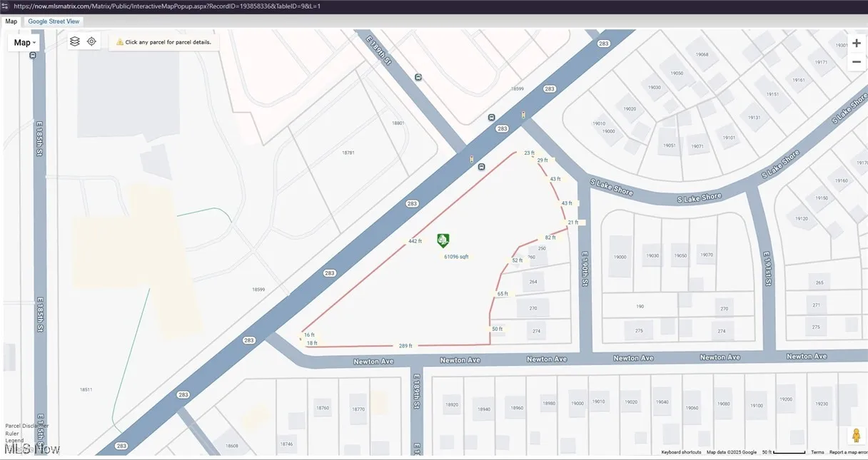Click the 65 ft boundary measurement

[503, 294]
